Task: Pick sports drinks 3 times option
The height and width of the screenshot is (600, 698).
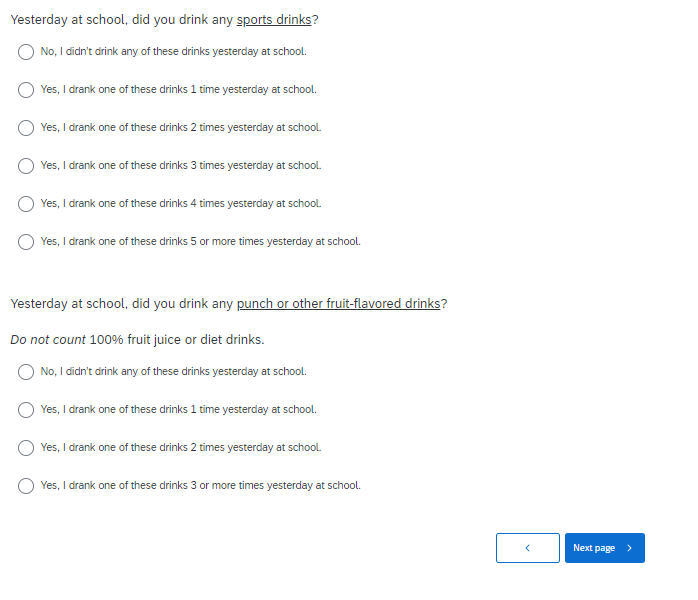Action: click(26, 166)
